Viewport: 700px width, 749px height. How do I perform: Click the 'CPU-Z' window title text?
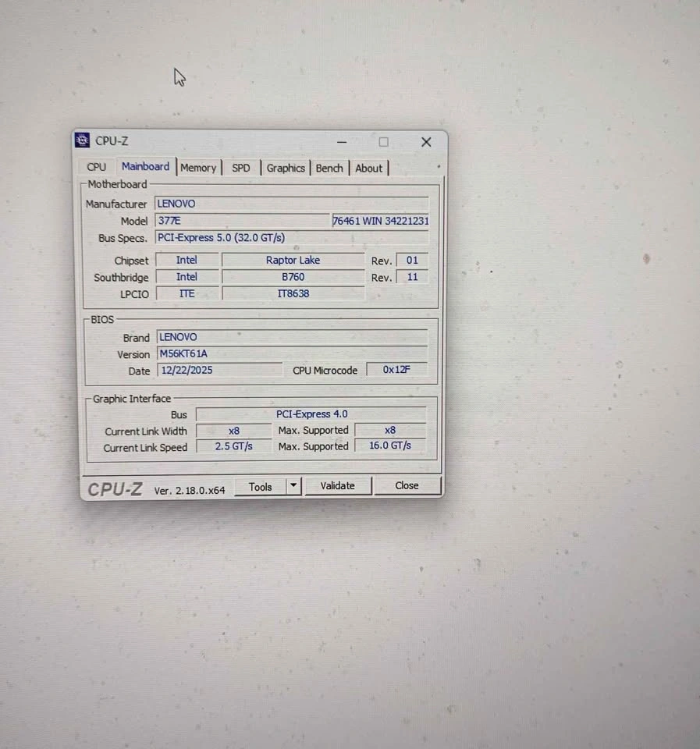[112, 141]
